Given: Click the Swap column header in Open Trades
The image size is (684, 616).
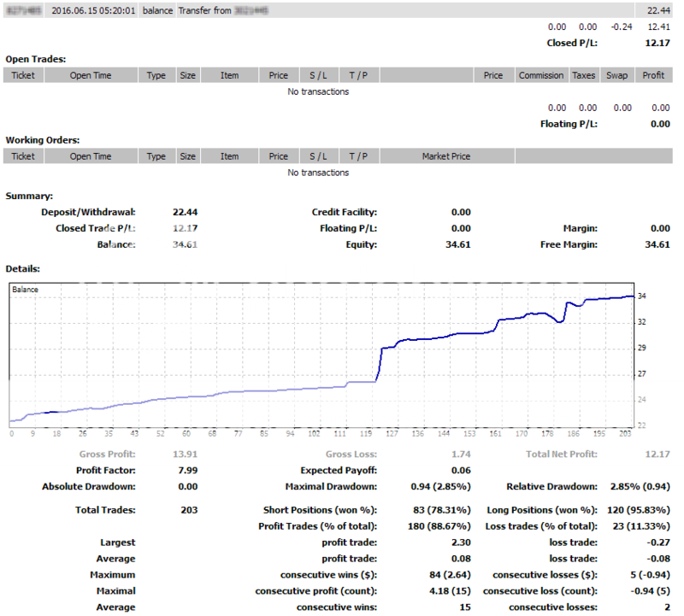Looking at the screenshot, I should [x=616, y=75].
